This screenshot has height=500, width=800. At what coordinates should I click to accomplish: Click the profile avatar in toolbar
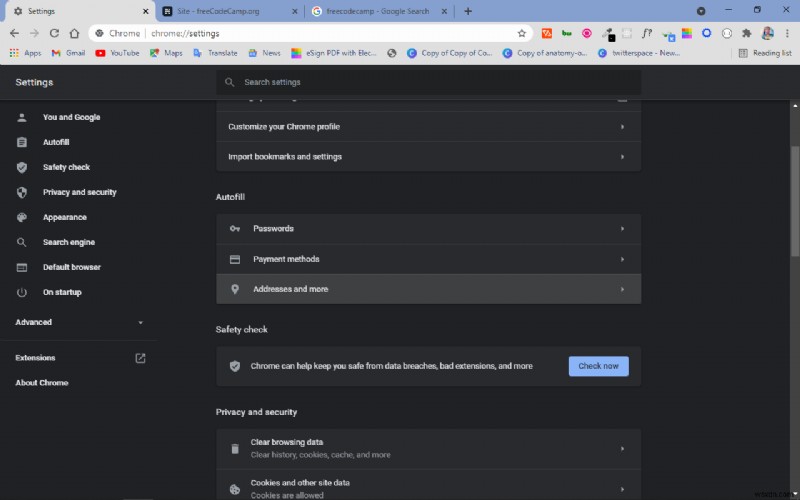pyautogui.click(x=767, y=33)
